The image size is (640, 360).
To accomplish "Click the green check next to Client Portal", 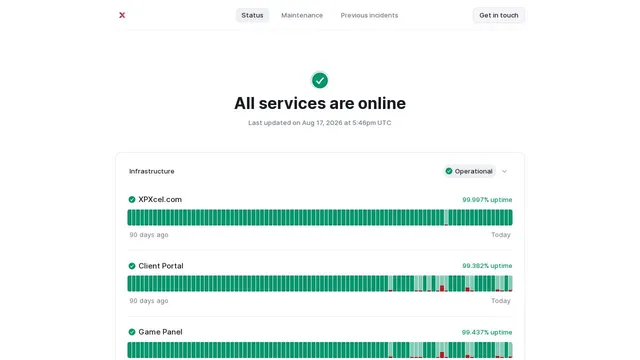I will pyautogui.click(x=132, y=266).
